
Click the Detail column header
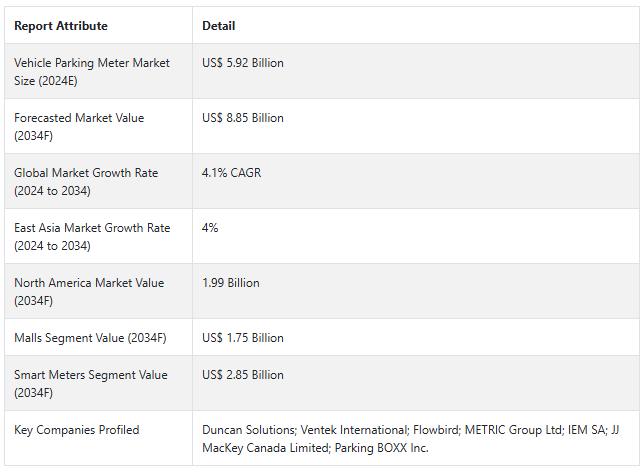[x=219, y=26]
